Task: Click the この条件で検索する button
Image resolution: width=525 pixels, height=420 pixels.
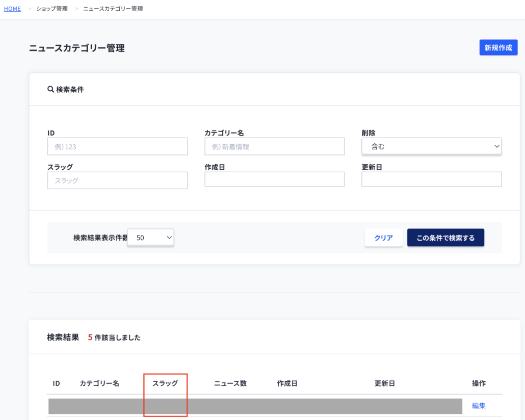Action: coord(445,238)
